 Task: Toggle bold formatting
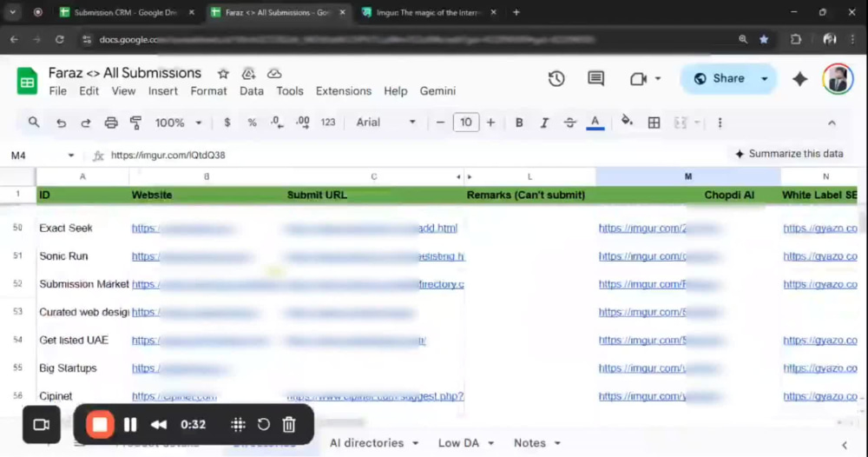click(519, 123)
